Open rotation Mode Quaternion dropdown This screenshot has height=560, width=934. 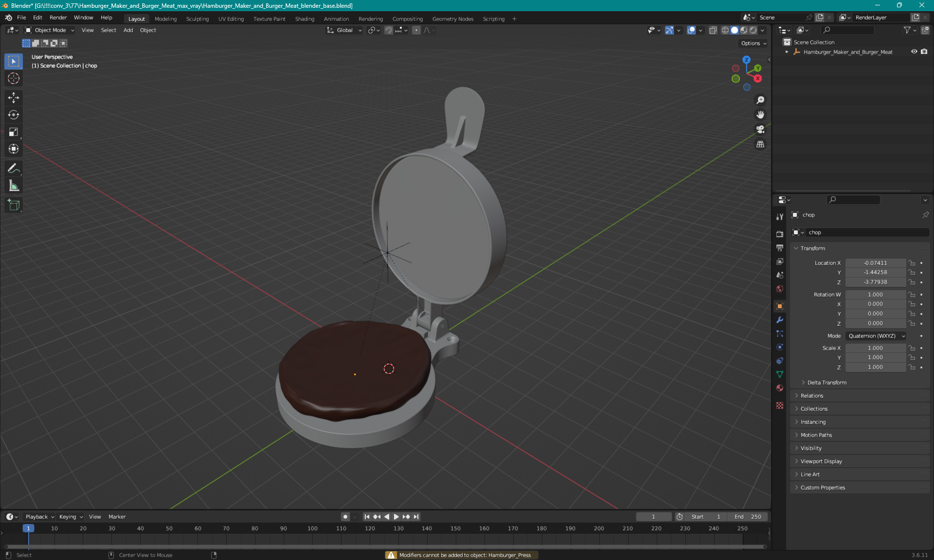click(876, 336)
